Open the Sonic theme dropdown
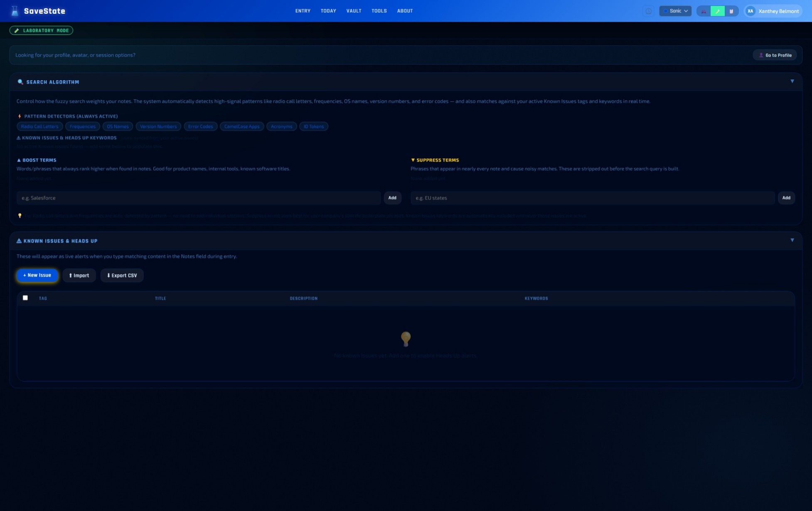Screen dimensions: 812x511 pos(675,11)
